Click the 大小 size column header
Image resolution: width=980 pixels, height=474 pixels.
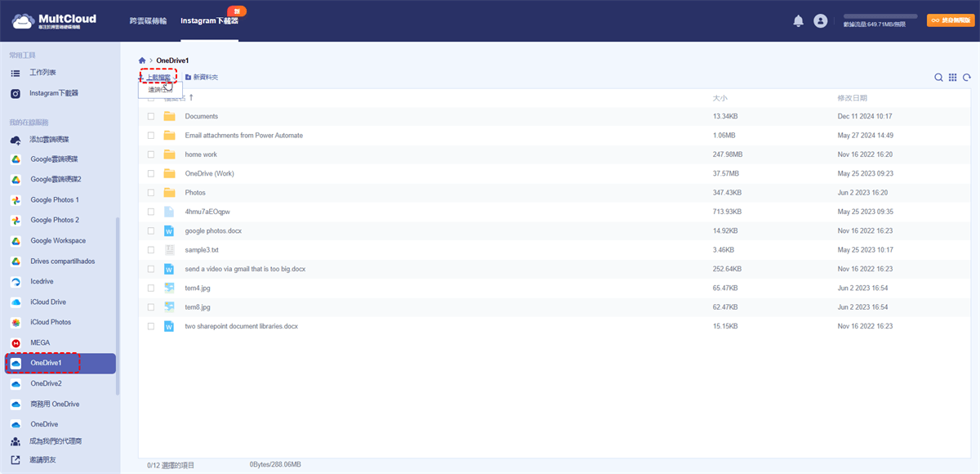click(720, 98)
